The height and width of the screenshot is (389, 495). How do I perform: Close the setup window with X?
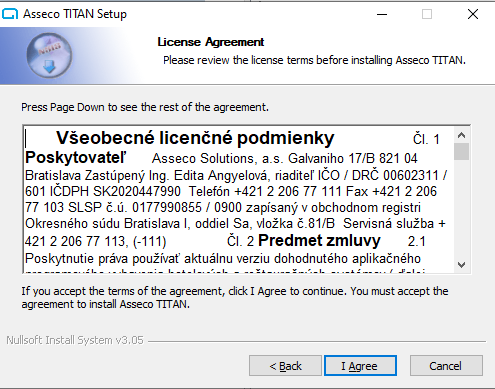(473, 14)
